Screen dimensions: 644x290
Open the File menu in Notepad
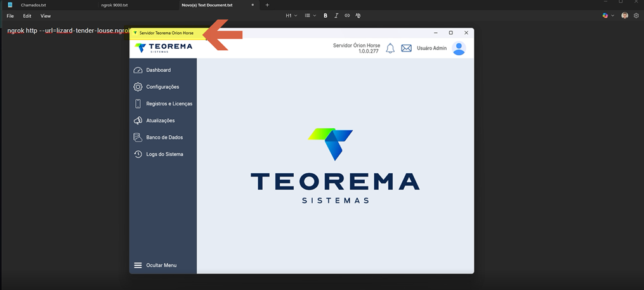[x=10, y=16]
